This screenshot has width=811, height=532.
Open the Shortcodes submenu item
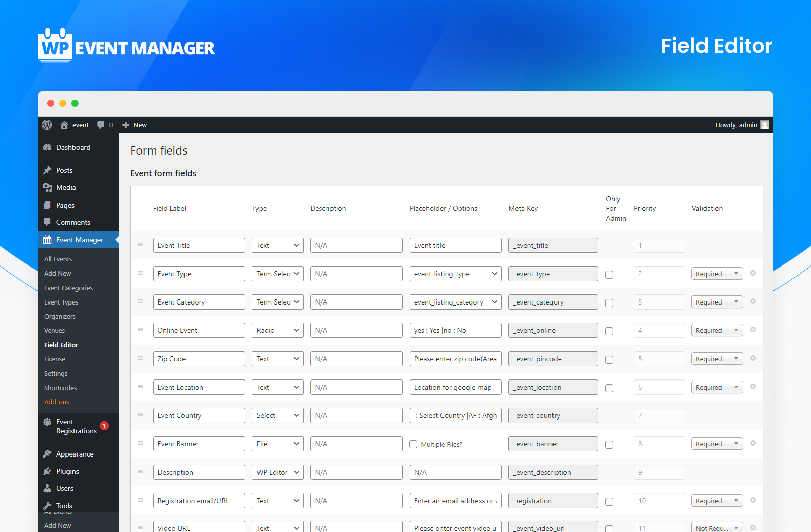click(60, 388)
